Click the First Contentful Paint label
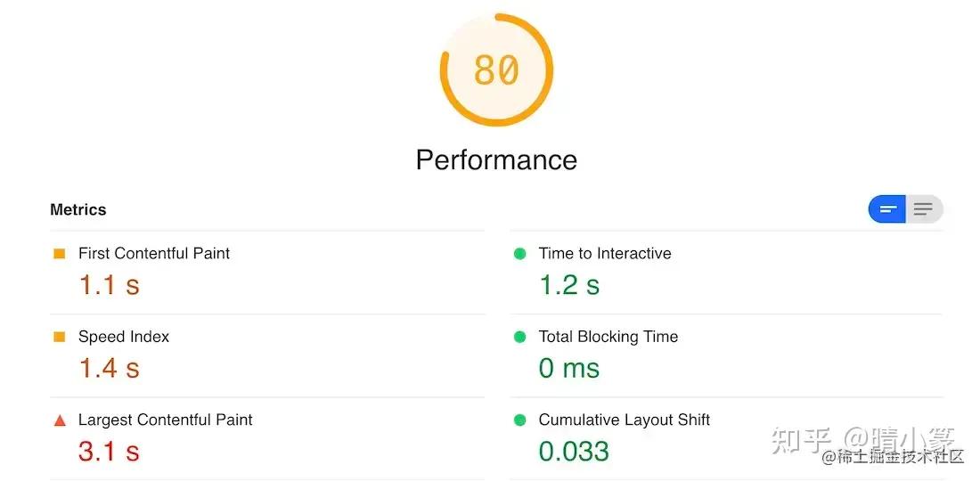 coord(154,254)
